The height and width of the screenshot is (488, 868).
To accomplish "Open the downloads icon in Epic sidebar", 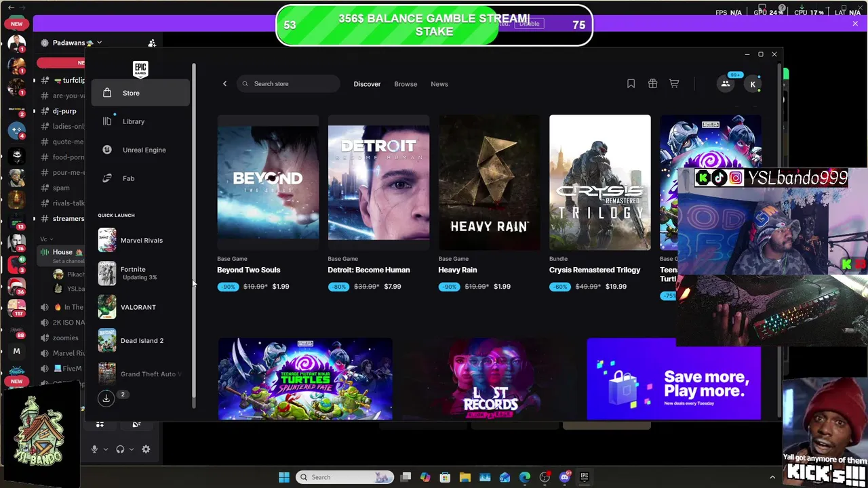I will click(x=106, y=398).
